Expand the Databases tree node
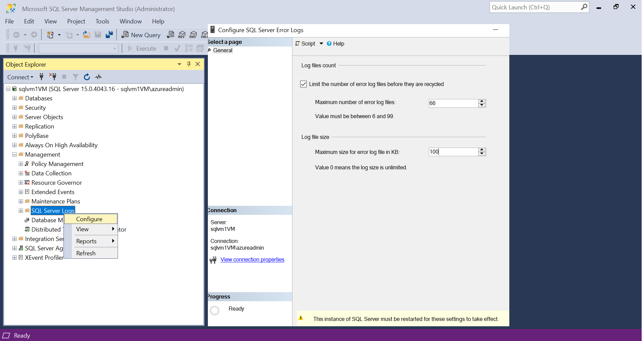644x341 pixels. [14, 98]
